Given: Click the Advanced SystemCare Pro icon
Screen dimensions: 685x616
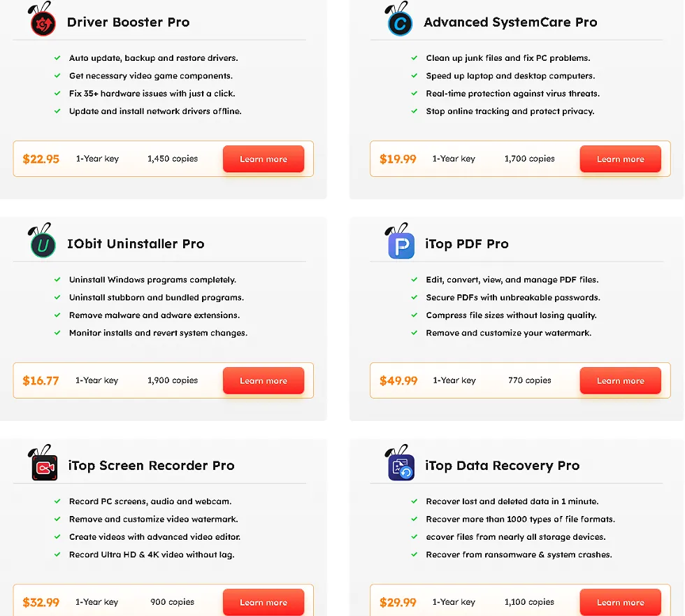Looking at the screenshot, I should [401, 23].
